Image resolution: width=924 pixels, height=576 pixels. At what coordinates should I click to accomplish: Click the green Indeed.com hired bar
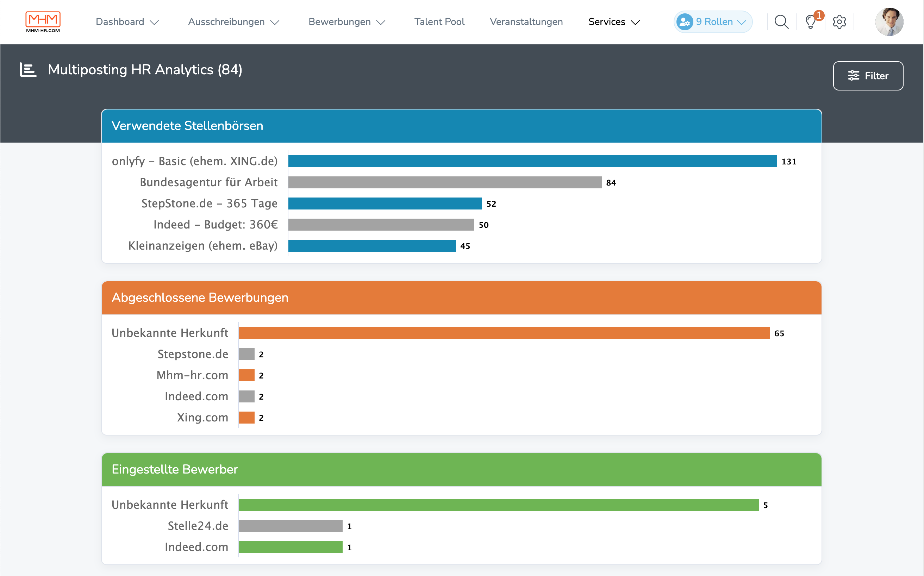tap(291, 547)
